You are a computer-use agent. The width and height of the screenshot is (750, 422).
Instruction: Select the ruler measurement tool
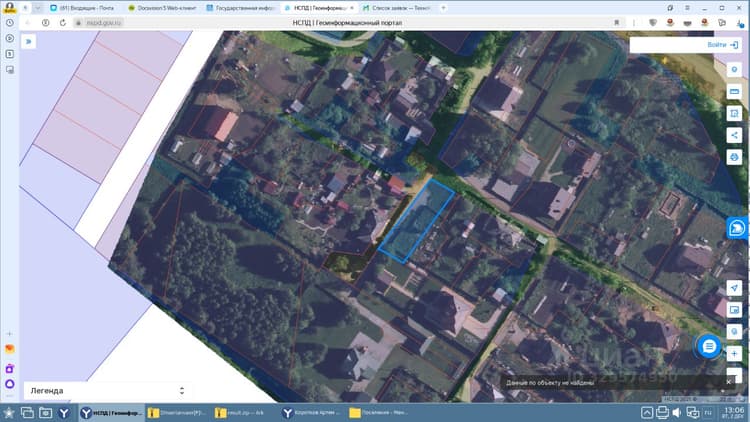pos(734,91)
